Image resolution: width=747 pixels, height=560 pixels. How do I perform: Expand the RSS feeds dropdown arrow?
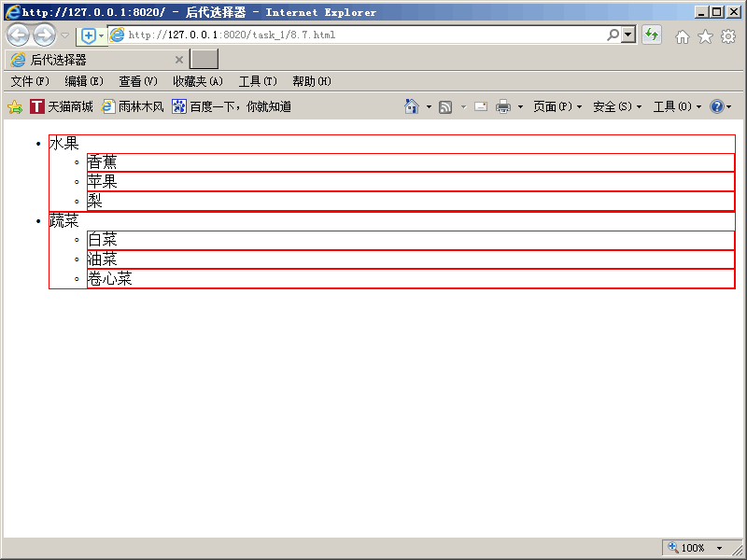(463, 107)
